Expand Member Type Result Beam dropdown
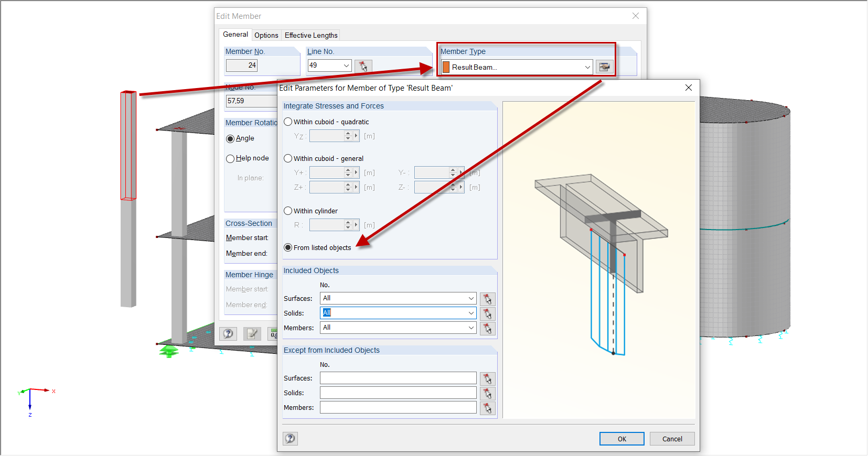Screen dimensions: 868x456 [x=587, y=67]
